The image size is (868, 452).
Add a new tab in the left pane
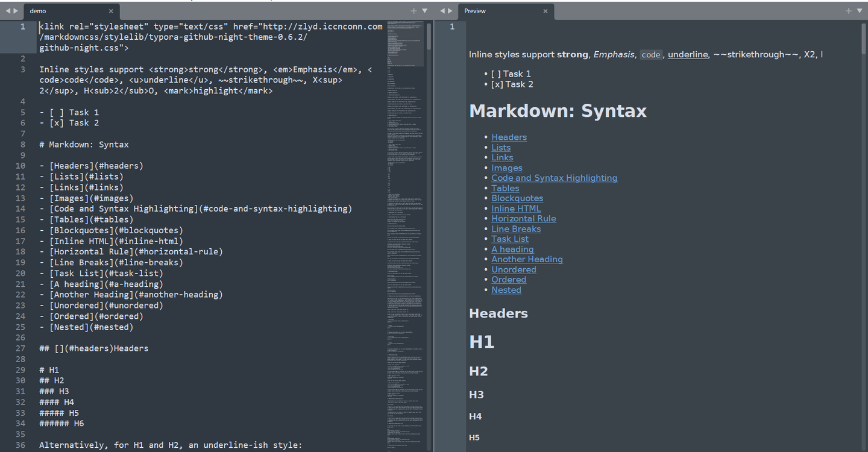point(414,11)
